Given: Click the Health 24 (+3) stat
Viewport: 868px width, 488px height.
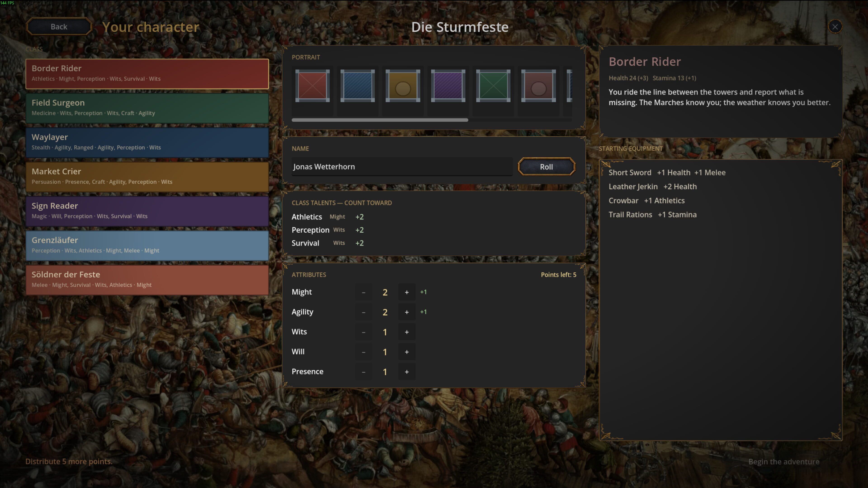Looking at the screenshot, I should click(x=628, y=78).
